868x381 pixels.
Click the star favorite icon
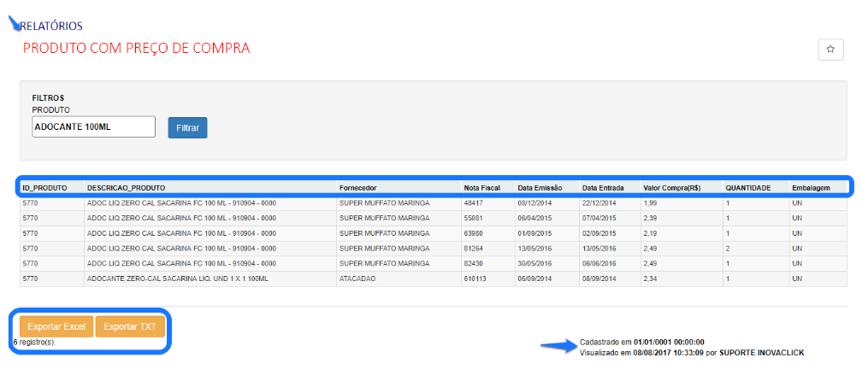[x=830, y=50]
